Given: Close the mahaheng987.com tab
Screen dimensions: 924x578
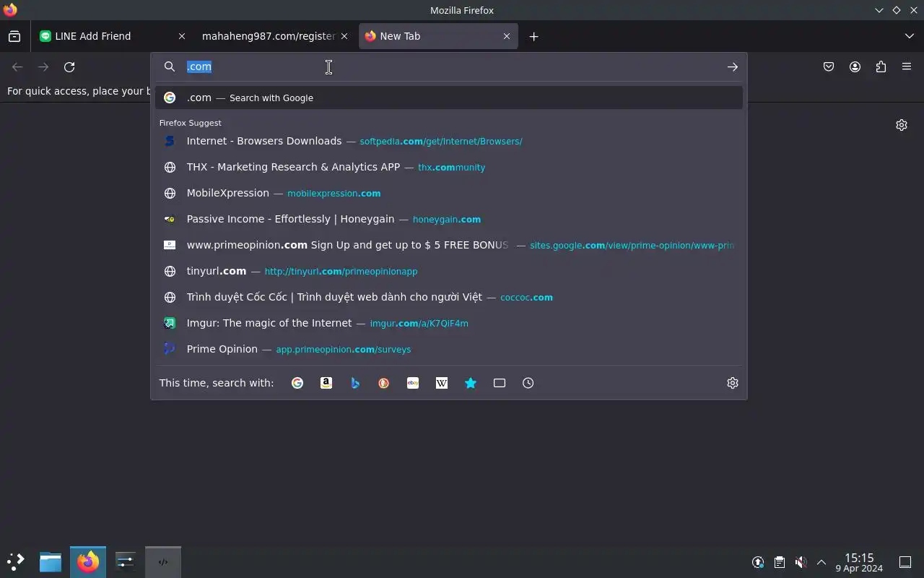Looking at the screenshot, I should pos(344,36).
